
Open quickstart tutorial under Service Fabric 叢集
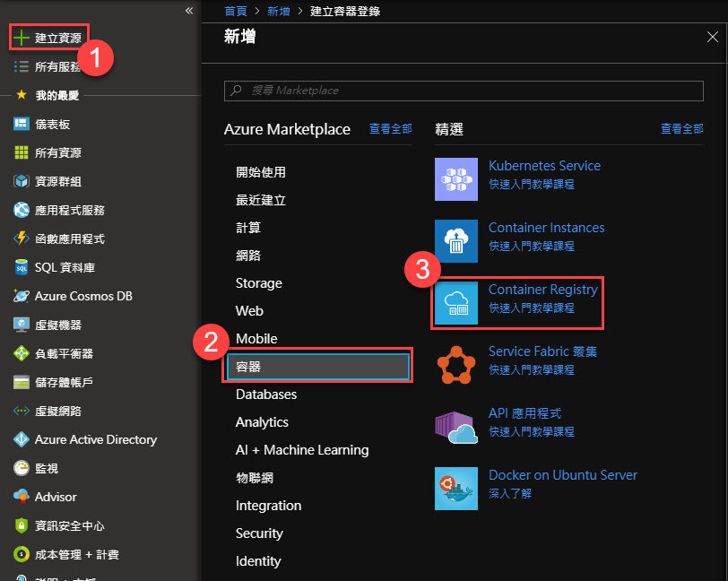531,369
